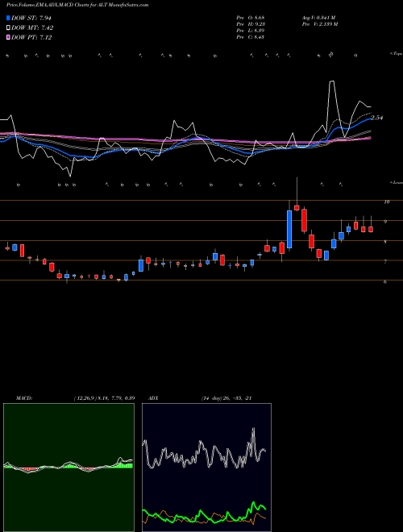Viewport: 403px width, 532px height.
Task: Click the 'Pre H: 9.28' value
Action: [250, 24]
